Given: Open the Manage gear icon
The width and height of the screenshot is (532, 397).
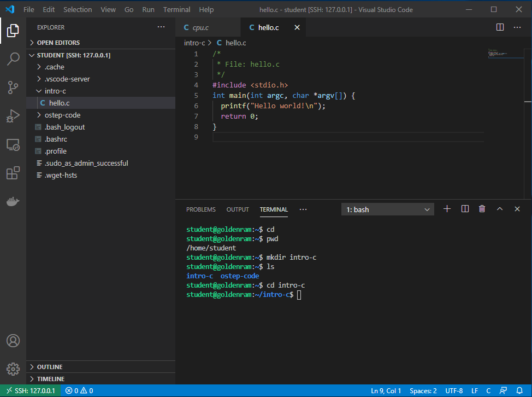Looking at the screenshot, I should 13,369.
